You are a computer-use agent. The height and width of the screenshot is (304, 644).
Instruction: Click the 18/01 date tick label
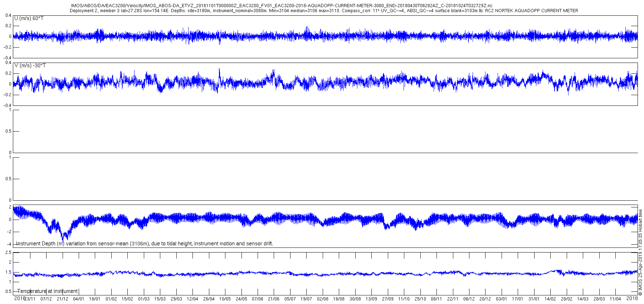[x=95, y=299]
